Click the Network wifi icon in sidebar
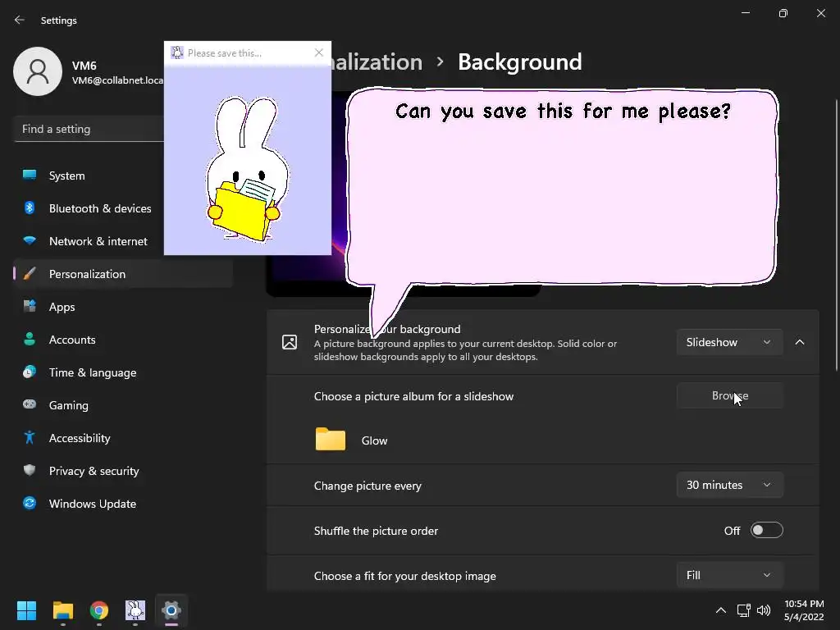Image resolution: width=840 pixels, height=630 pixels. 30,240
